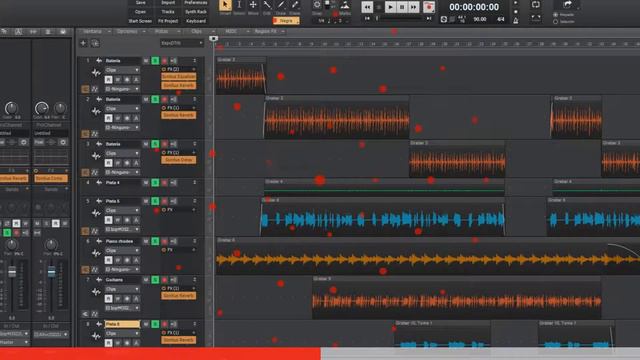640x360 pixels.
Task: Open the Pistas track view menu
Action: [x=166, y=31]
